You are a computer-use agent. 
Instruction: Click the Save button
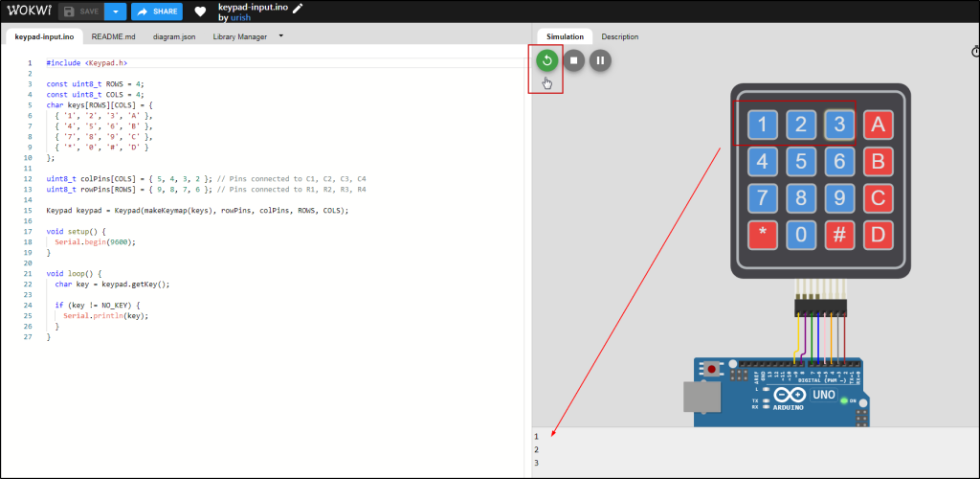[x=80, y=11]
